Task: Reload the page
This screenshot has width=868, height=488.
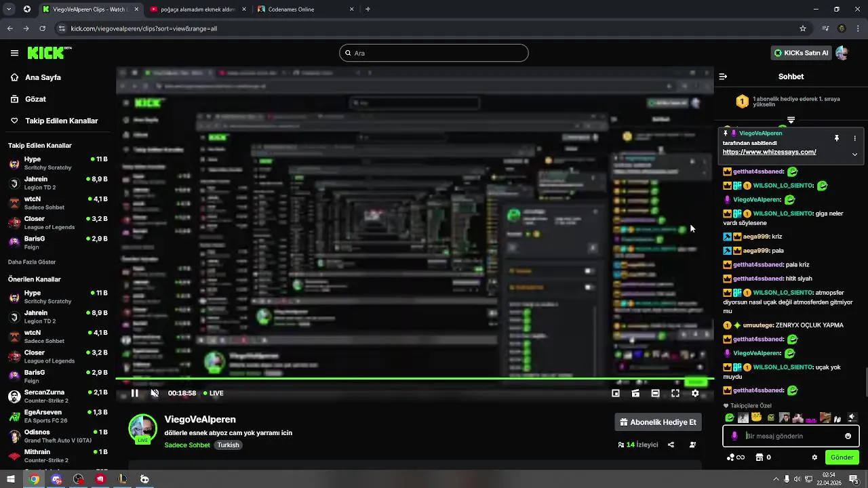Action: 42,28
